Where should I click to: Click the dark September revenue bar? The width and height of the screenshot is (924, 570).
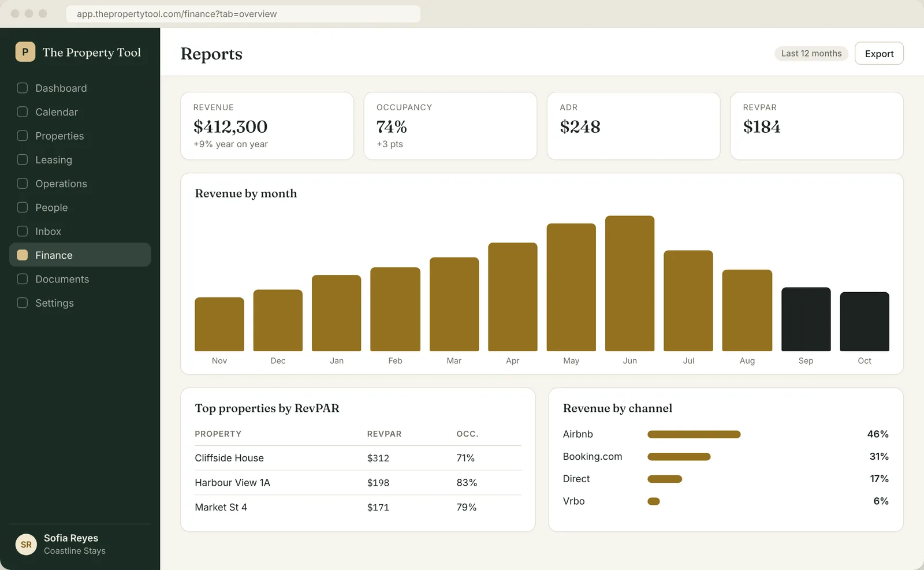(806, 319)
